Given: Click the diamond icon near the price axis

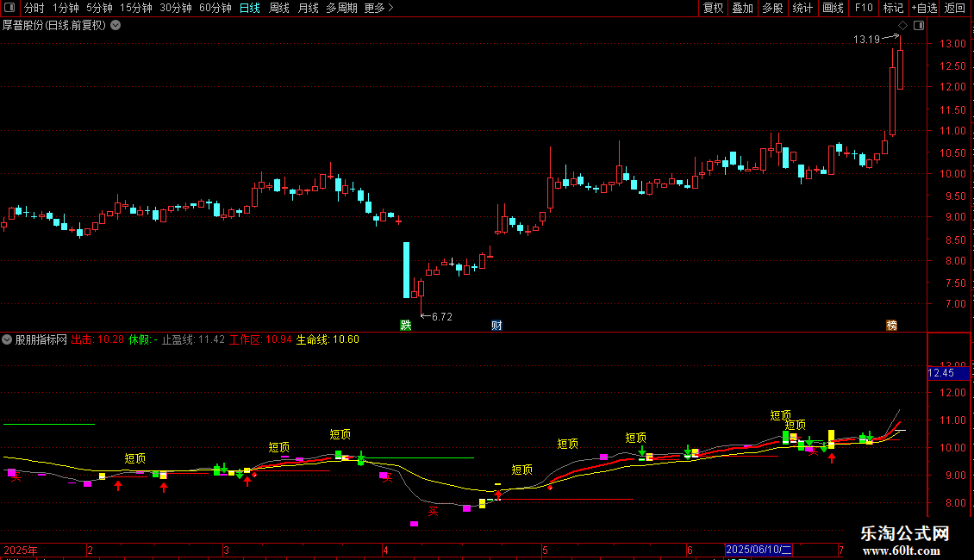Looking at the screenshot, I should pyautogui.click(x=902, y=26).
